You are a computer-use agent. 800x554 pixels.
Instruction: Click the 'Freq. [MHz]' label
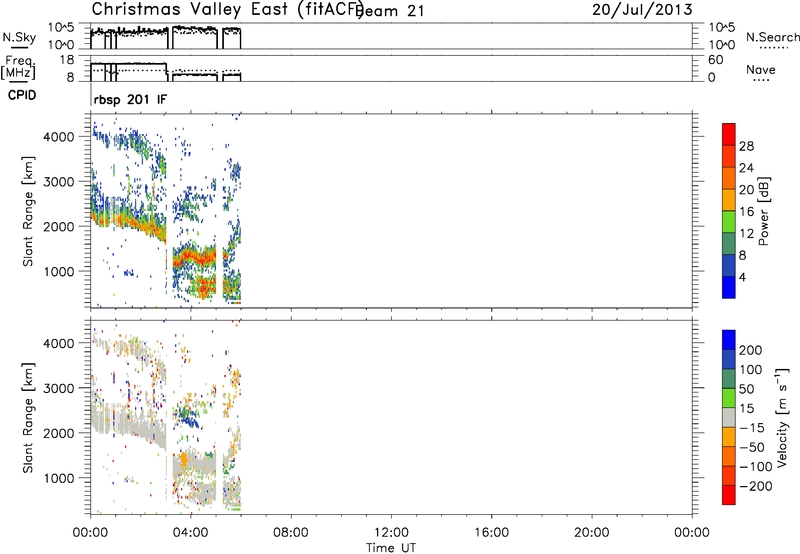click(18, 67)
